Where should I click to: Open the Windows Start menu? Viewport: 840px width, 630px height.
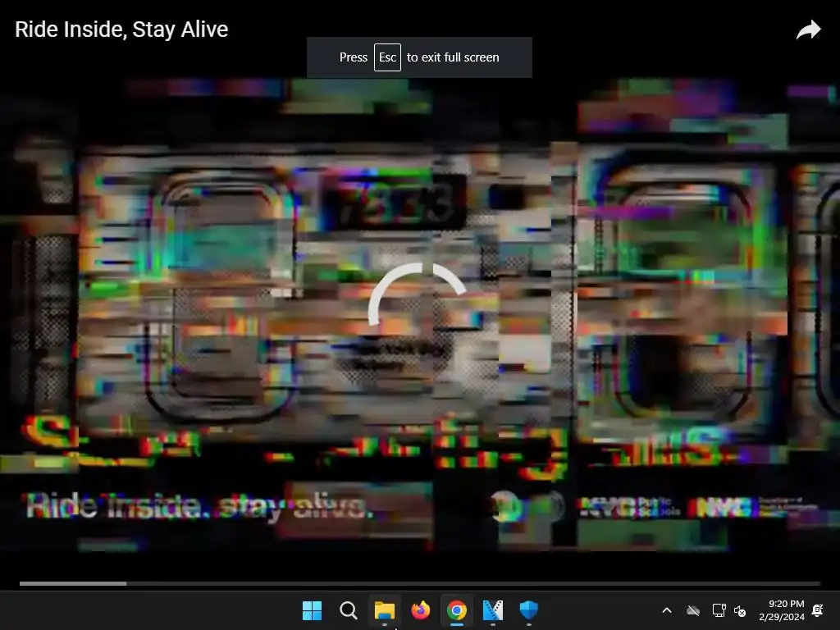tap(312, 610)
